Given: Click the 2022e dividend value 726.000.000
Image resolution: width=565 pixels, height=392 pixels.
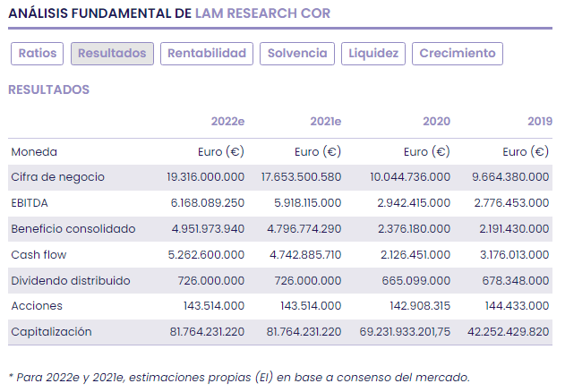Looking at the screenshot, I should tap(211, 281).
